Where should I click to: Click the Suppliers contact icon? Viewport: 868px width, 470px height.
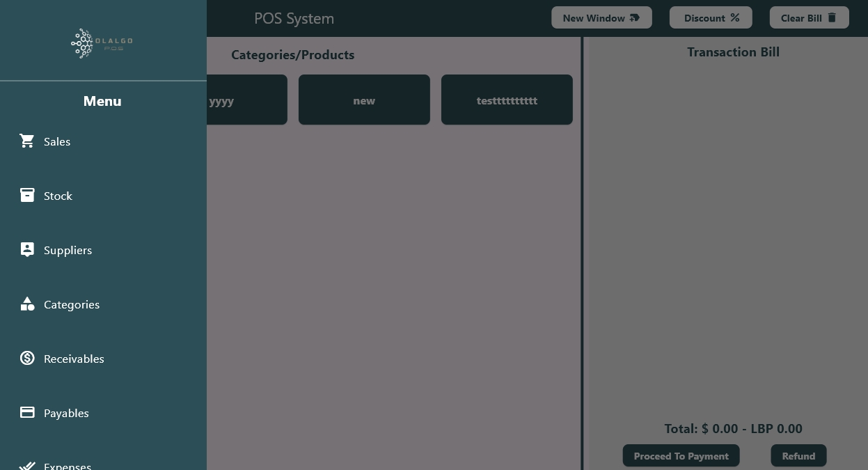click(x=27, y=250)
